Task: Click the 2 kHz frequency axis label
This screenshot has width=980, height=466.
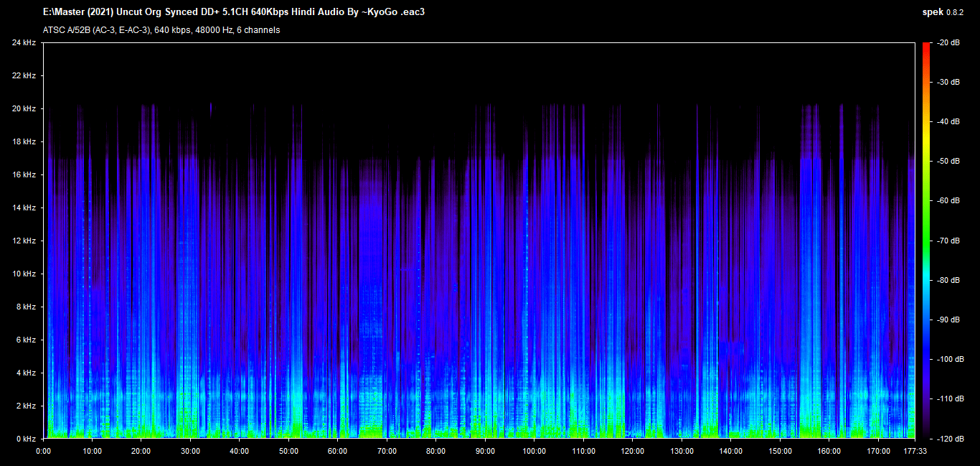Action: click(26, 406)
